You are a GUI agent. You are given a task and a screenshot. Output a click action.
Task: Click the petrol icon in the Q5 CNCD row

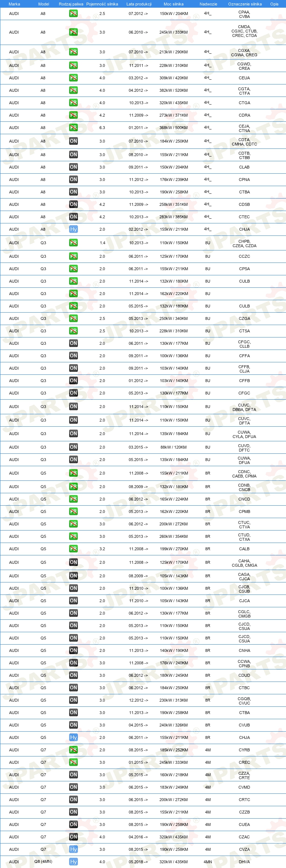[x=74, y=499]
